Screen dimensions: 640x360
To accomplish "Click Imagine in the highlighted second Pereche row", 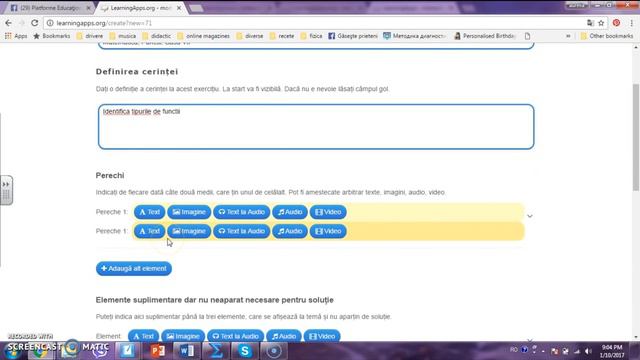I will (189, 231).
